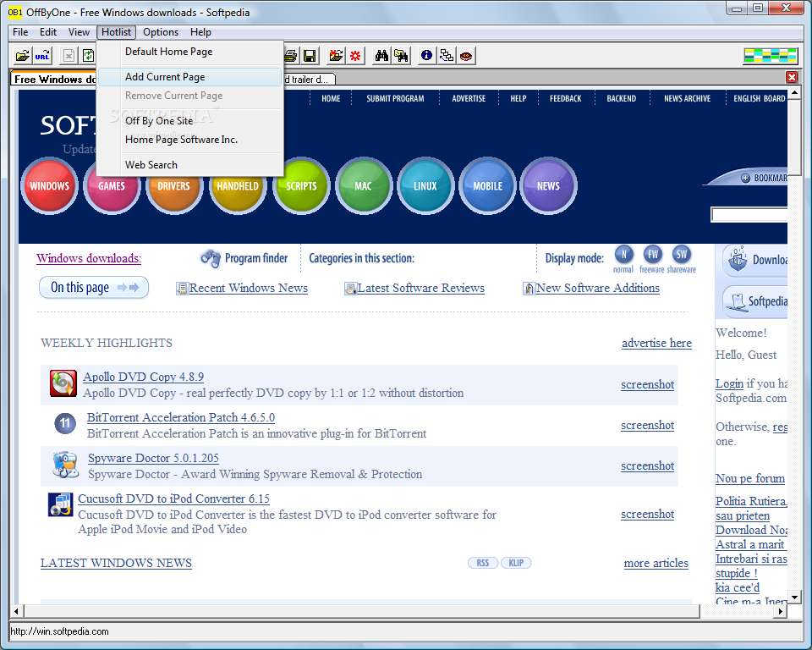Click SUBMIT PROGRAM in top navigation

395,98
